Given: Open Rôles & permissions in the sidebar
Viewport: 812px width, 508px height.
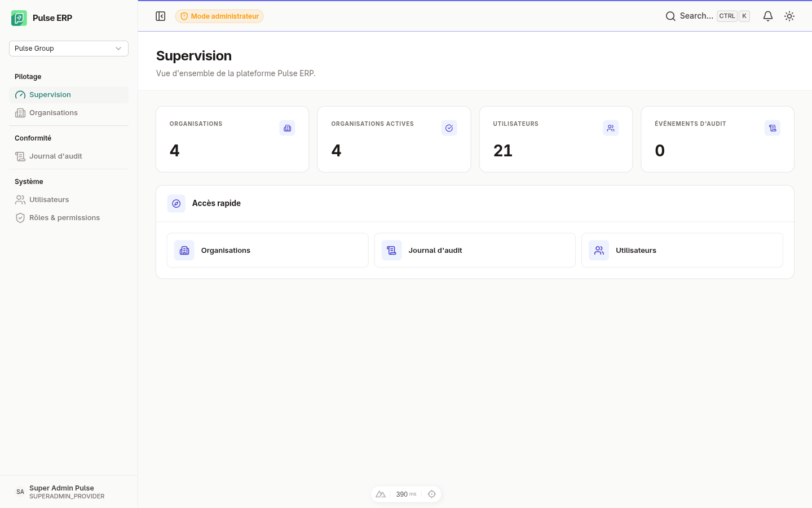Looking at the screenshot, I should [x=69, y=218].
